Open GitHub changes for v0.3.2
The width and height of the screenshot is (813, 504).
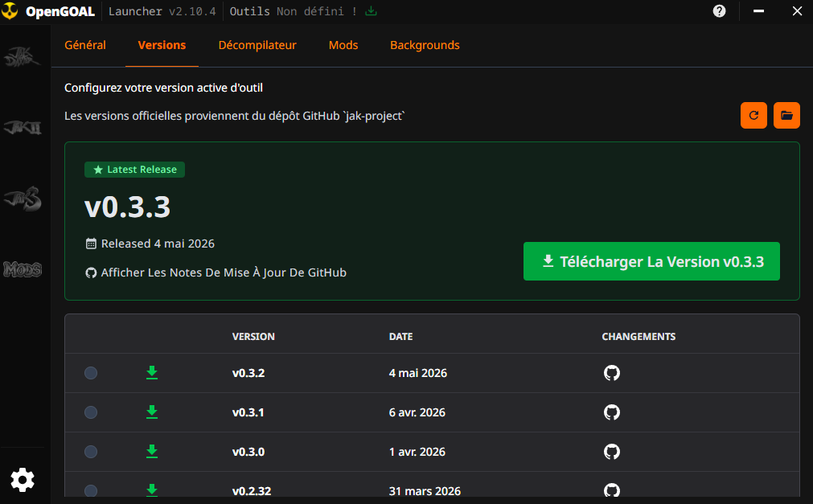click(x=612, y=373)
